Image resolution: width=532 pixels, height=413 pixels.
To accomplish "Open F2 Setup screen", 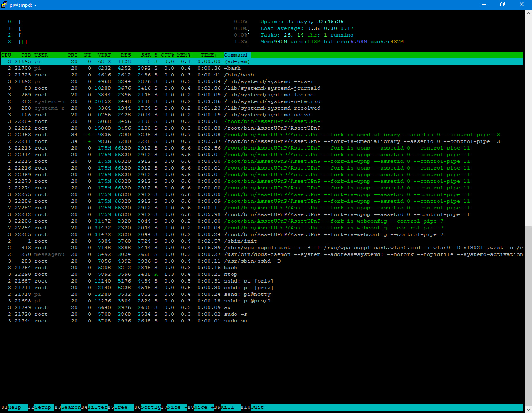I will pyautogui.click(x=41, y=407).
